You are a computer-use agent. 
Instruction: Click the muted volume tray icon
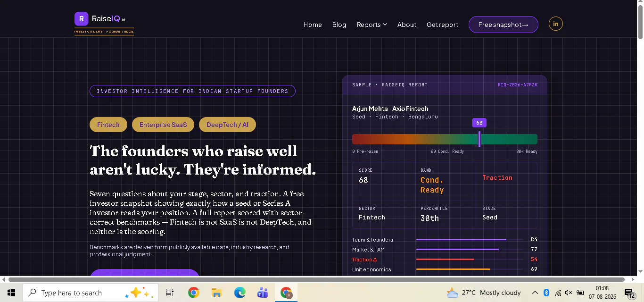pyautogui.click(x=569, y=293)
